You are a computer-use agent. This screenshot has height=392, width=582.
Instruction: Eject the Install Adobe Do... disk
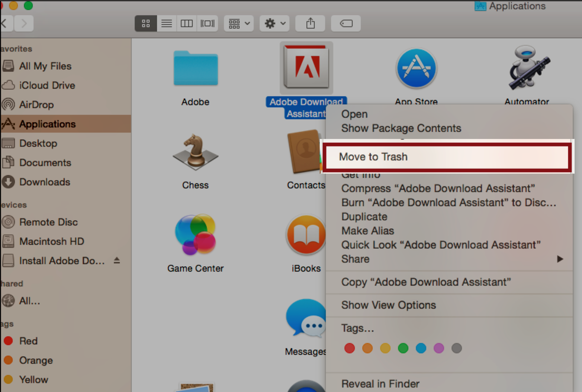click(x=117, y=260)
